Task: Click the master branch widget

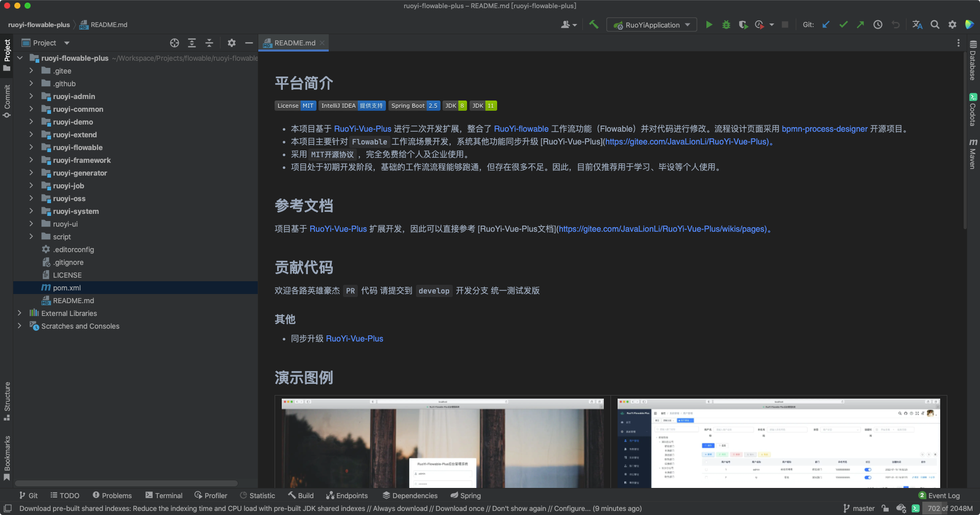Action: [x=859, y=508]
